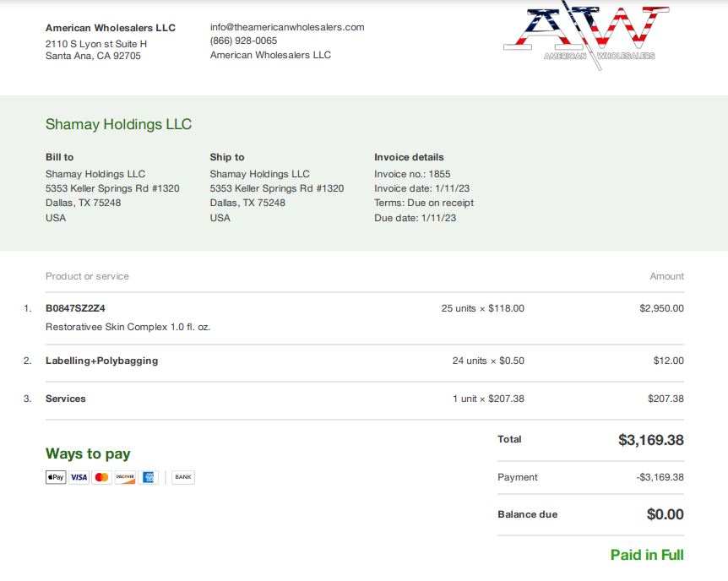The image size is (728, 581).
Task: Click product code B0847SZ2Z4
Action: 75,308
